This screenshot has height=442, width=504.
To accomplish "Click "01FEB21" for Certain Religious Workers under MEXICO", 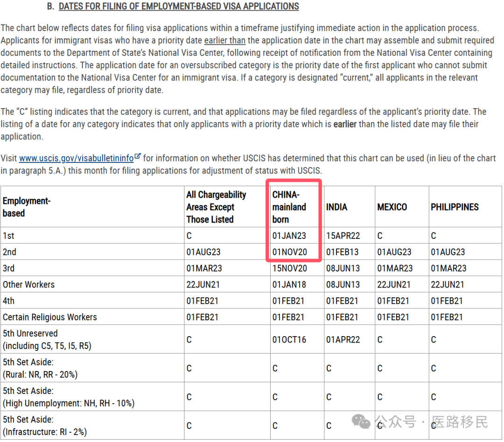I will coord(393,317).
